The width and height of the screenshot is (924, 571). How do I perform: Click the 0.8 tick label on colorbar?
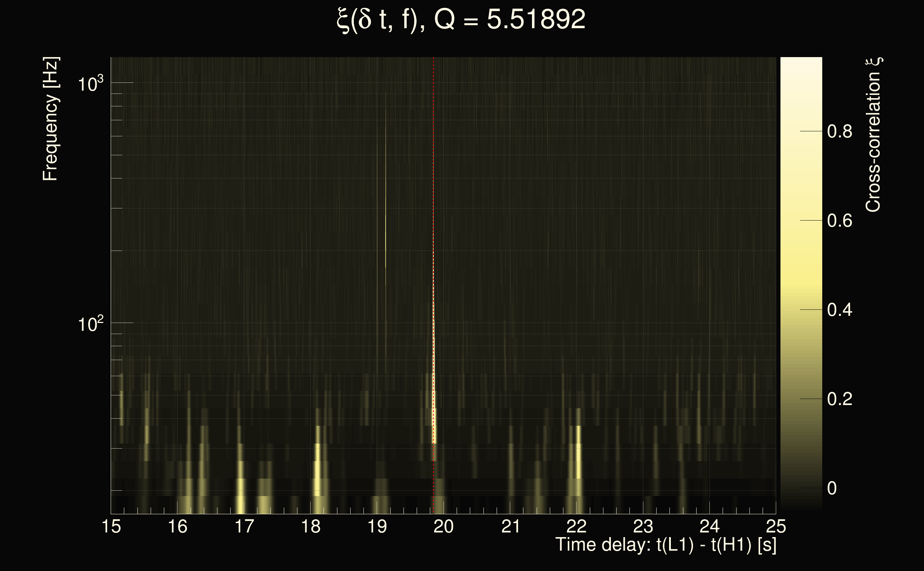(839, 132)
